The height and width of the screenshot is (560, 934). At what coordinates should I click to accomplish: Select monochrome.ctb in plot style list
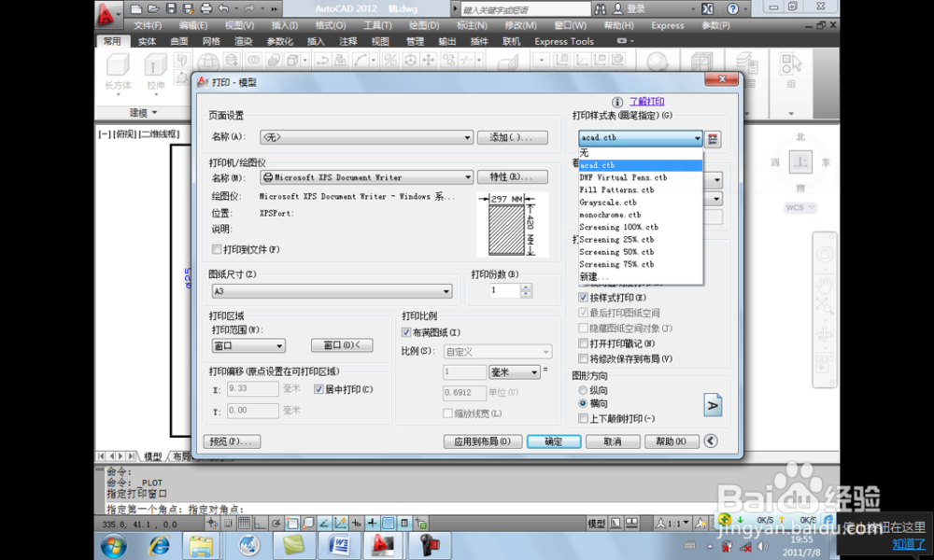click(x=641, y=215)
